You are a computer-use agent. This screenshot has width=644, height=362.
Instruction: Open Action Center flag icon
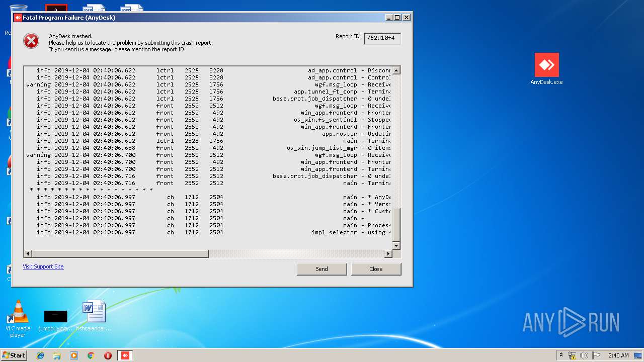[596, 355]
